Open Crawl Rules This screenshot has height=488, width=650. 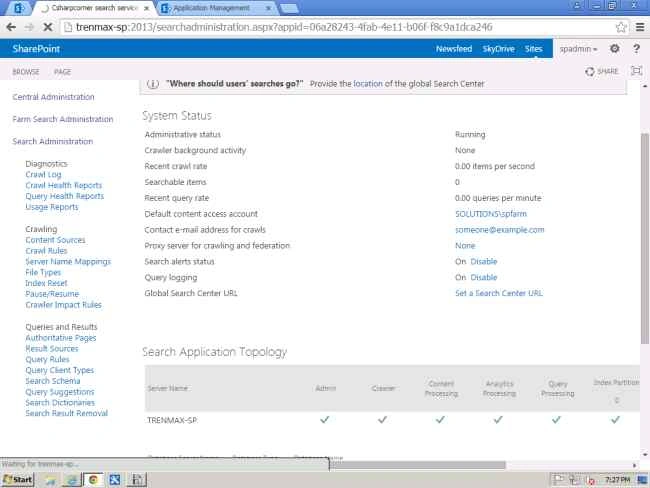pos(46,251)
